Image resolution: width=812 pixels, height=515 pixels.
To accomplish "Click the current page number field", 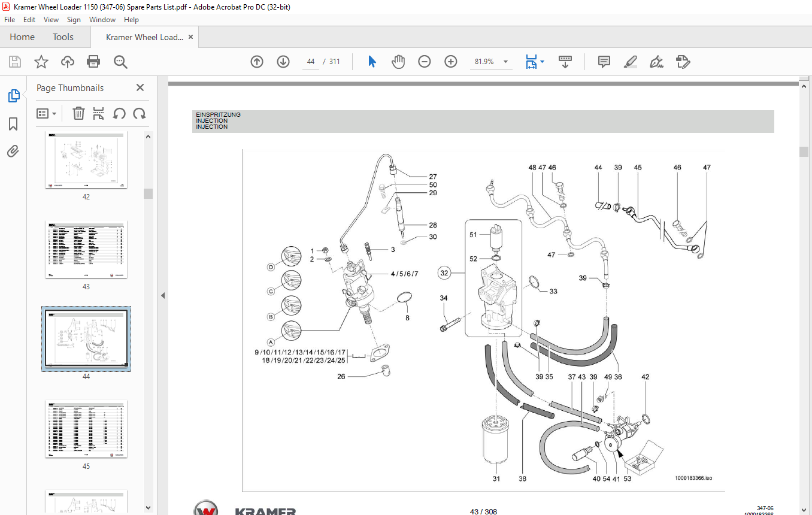I will (x=310, y=62).
